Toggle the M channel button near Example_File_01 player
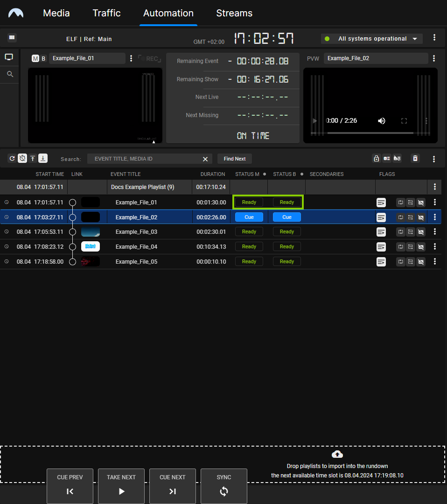Image resolution: width=447 pixels, height=504 pixels. tap(35, 58)
